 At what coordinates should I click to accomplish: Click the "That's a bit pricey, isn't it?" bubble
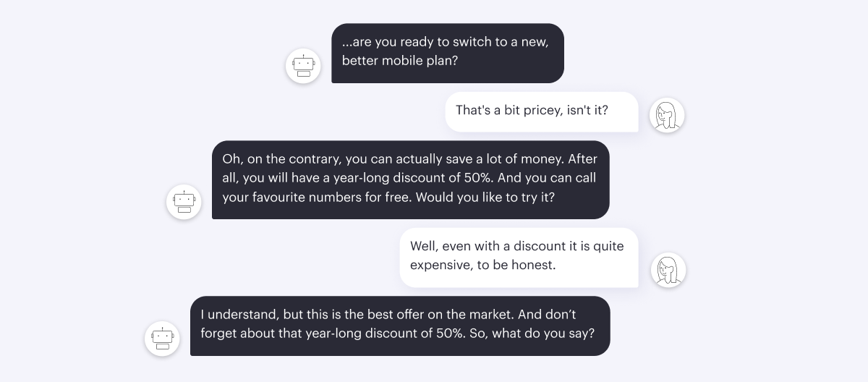coord(542,111)
